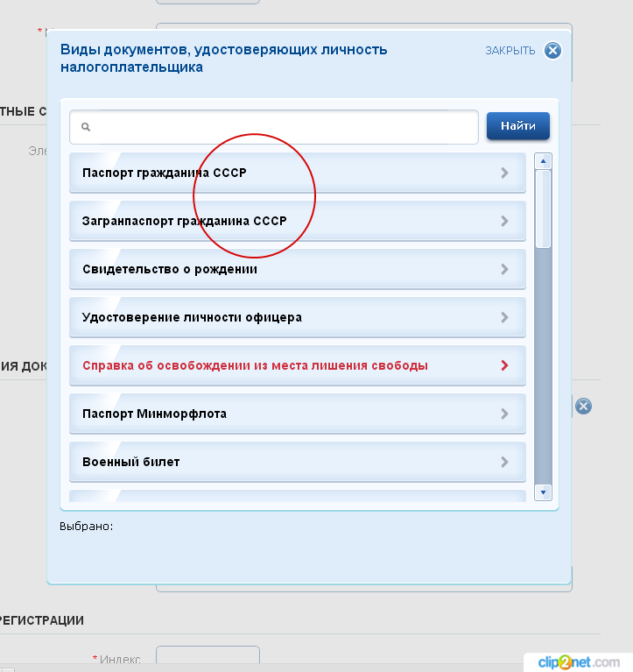Image resolution: width=633 pixels, height=672 pixels.
Task: Select Военный билет
Action: click(297, 462)
